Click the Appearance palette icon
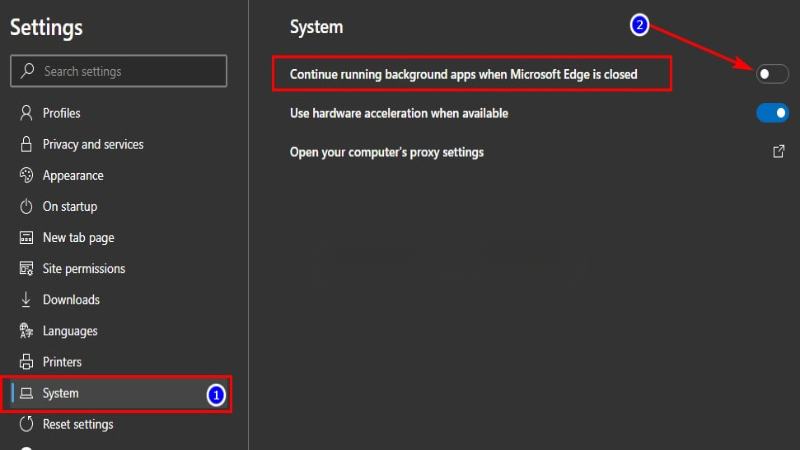The image size is (800, 450). (26, 175)
